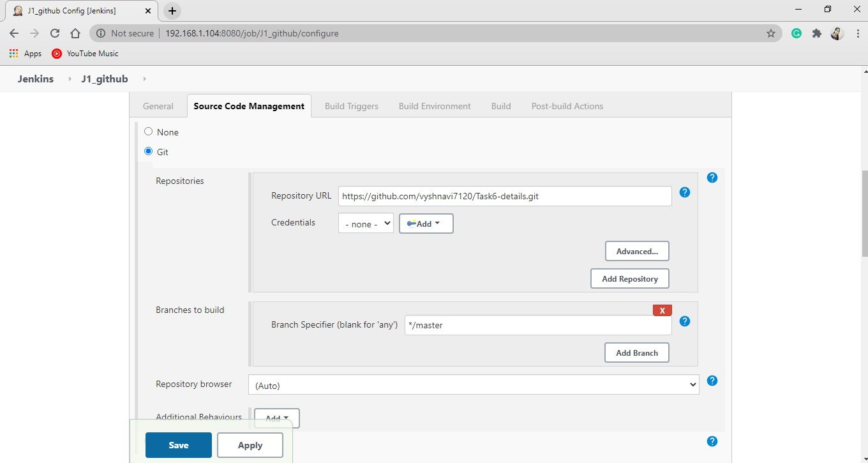Viewport: 868px width, 463px height.
Task: Click the Repository browser help icon
Action: coord(712,381)
